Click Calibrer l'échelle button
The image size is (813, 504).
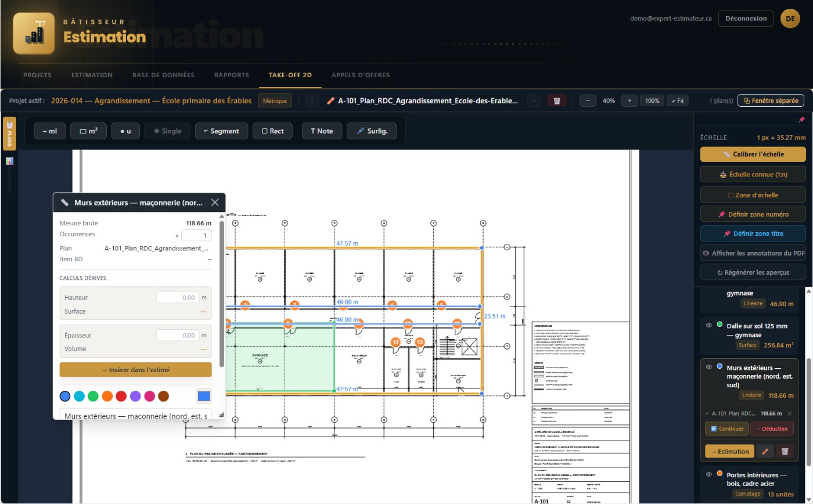pyautogui.click(x=753, y=154)
